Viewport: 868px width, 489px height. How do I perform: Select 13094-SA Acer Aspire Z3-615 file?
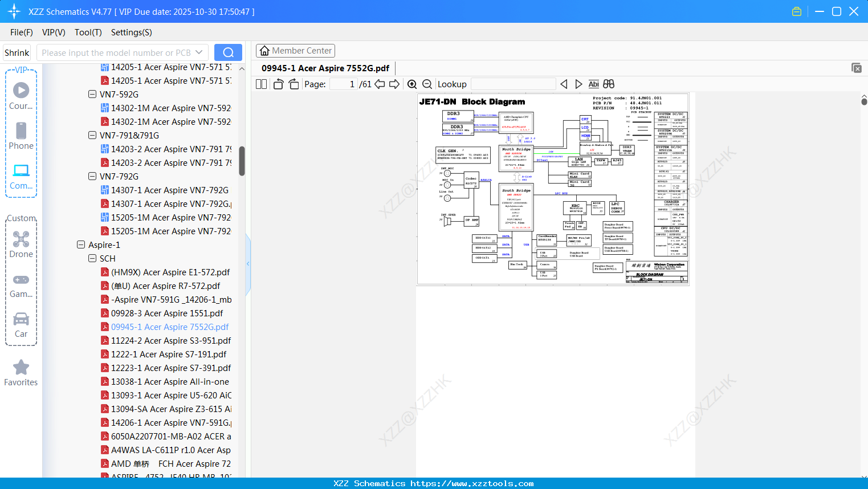(172, 409)
